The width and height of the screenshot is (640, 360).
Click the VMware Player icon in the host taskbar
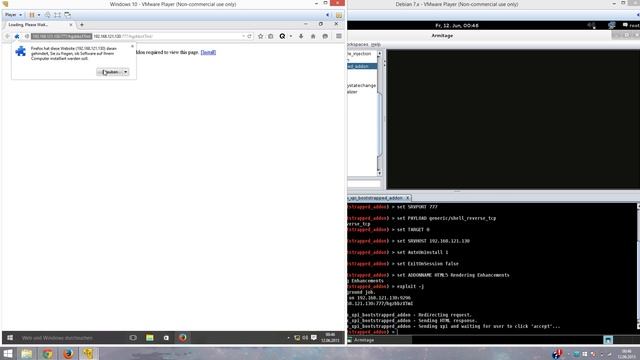click(88, 353)
